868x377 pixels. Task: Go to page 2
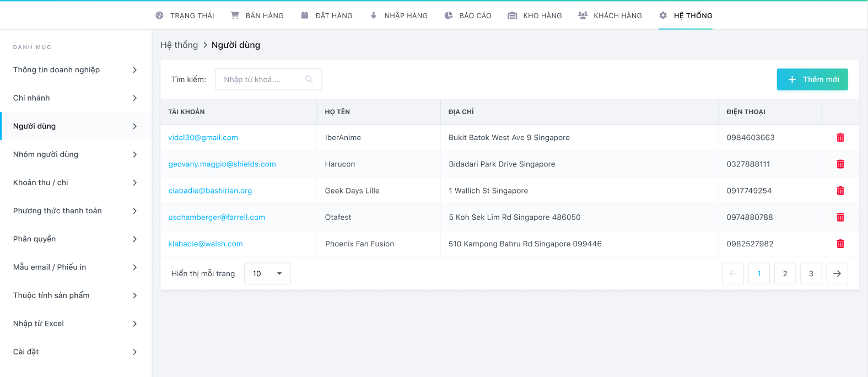pos(785,273)
